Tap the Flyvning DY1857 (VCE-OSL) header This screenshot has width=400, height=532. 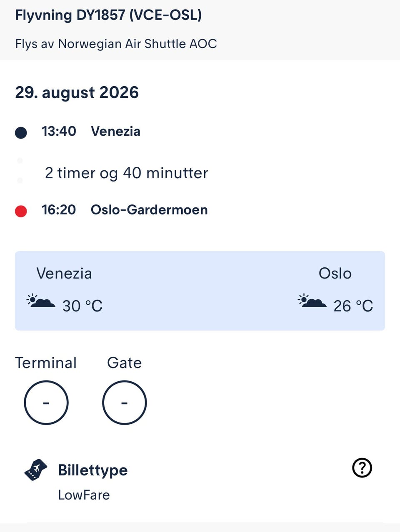pos(108,15)
